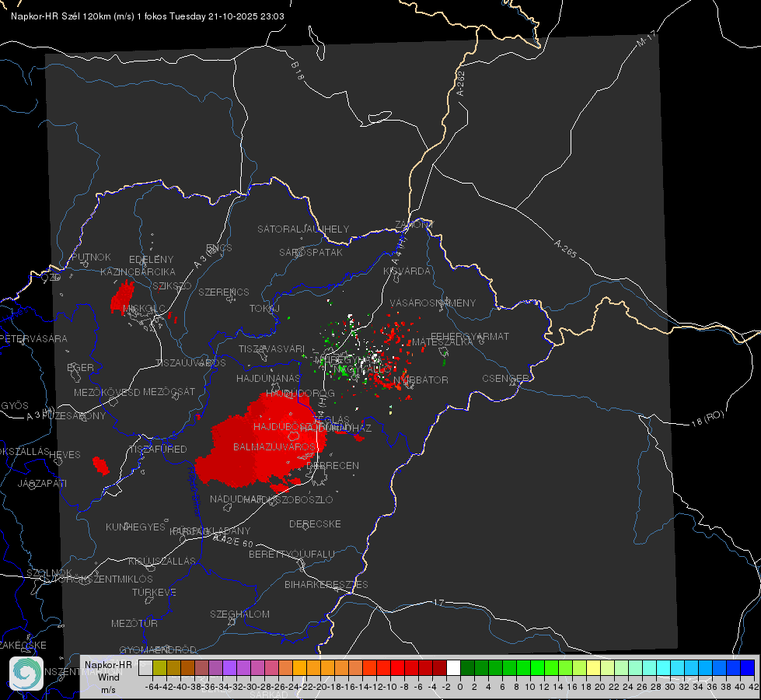Screen dimensions: 761x700
Task: Click the HEVES town label
Action: [x=65, y=454]
